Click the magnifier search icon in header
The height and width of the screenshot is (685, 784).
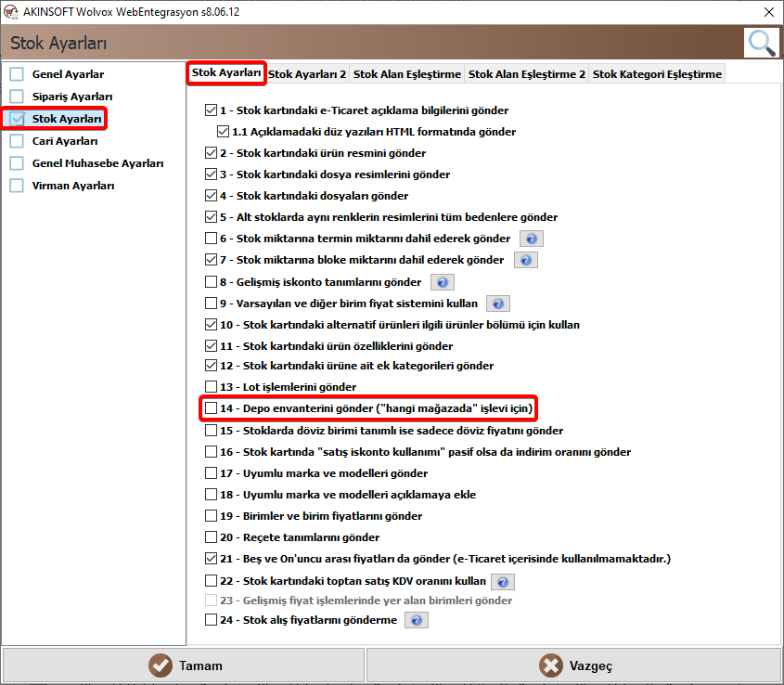point(762,43)
